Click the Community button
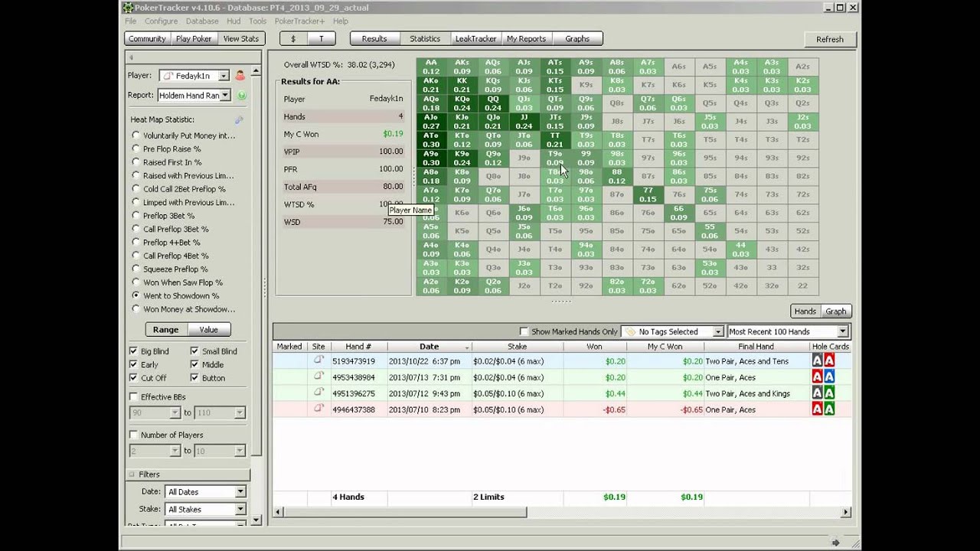Viewport: 980px width, 551px height. (147, 38)
